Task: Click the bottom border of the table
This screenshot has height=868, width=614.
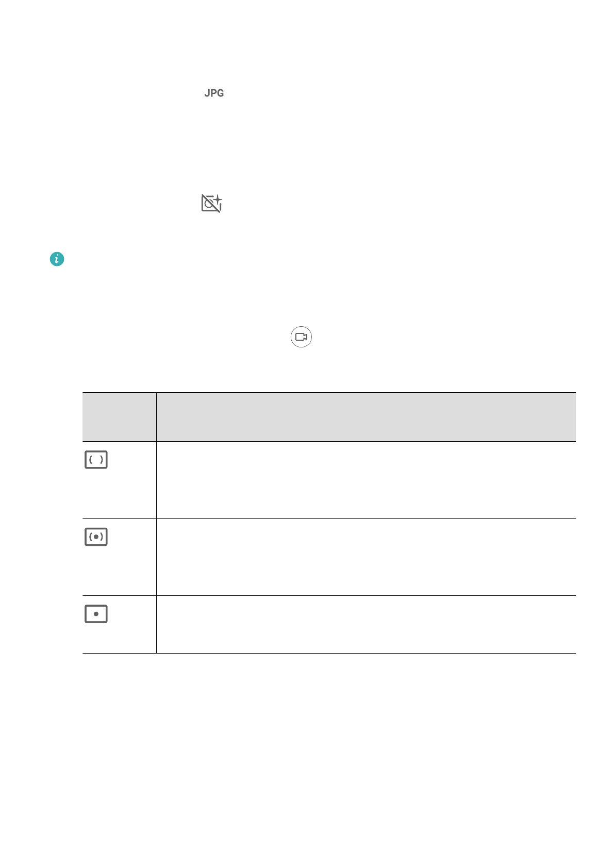Action: tap(329, 653)
